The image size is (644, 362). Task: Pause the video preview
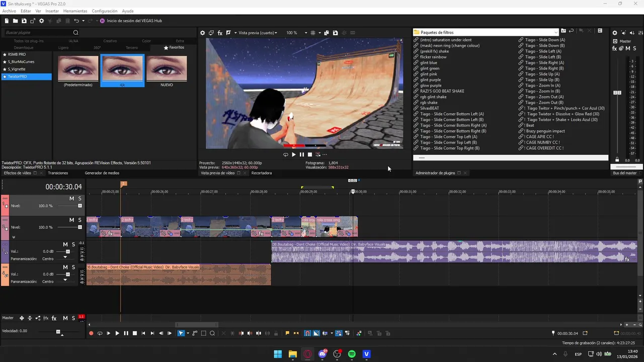click(x=302, y=155)
